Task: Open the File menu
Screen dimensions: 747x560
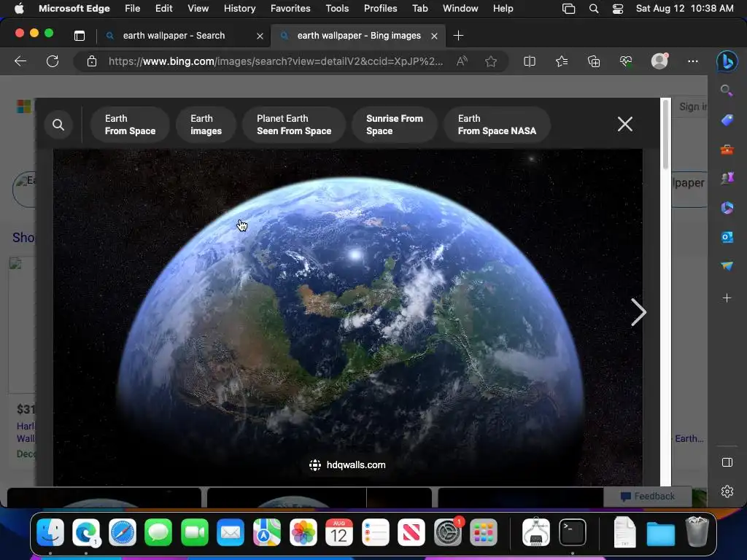Action: click(x=133, y=9)
